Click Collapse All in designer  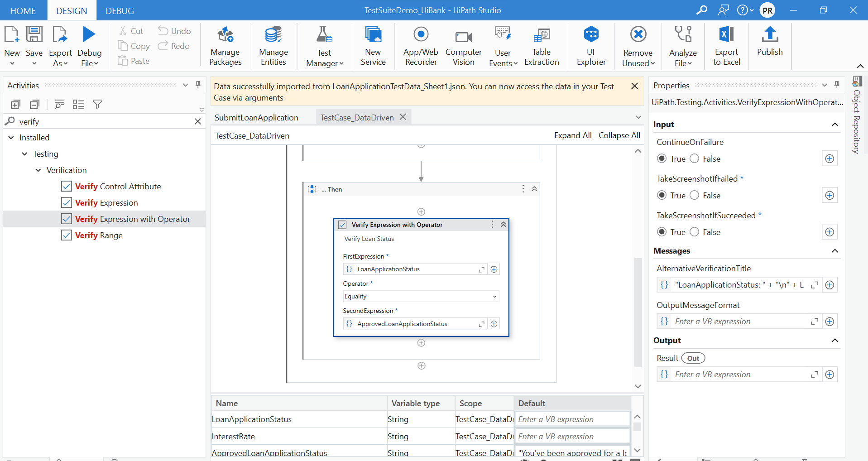[619, 135]
